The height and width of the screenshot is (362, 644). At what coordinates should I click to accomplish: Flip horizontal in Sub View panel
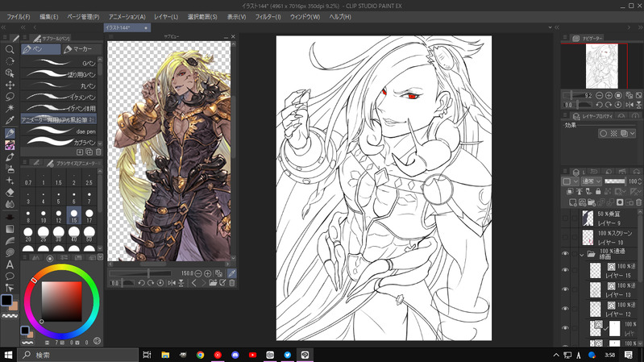coord(172,283)
